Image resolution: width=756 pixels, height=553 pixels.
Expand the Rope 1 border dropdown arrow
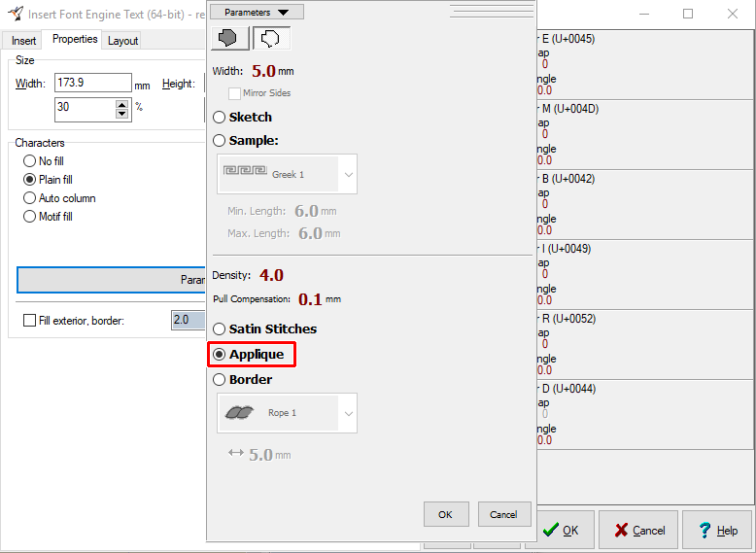coord(349,413)
